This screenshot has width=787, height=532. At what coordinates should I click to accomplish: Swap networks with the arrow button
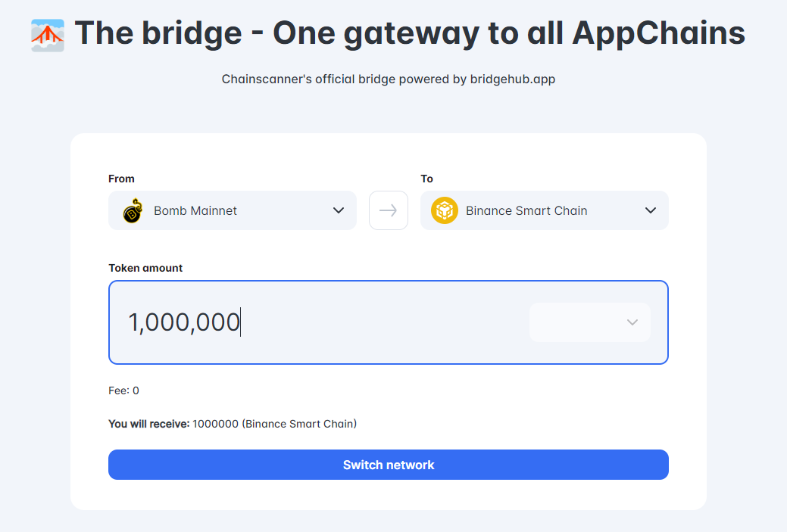pyautogui.click(x=389, y=210)
